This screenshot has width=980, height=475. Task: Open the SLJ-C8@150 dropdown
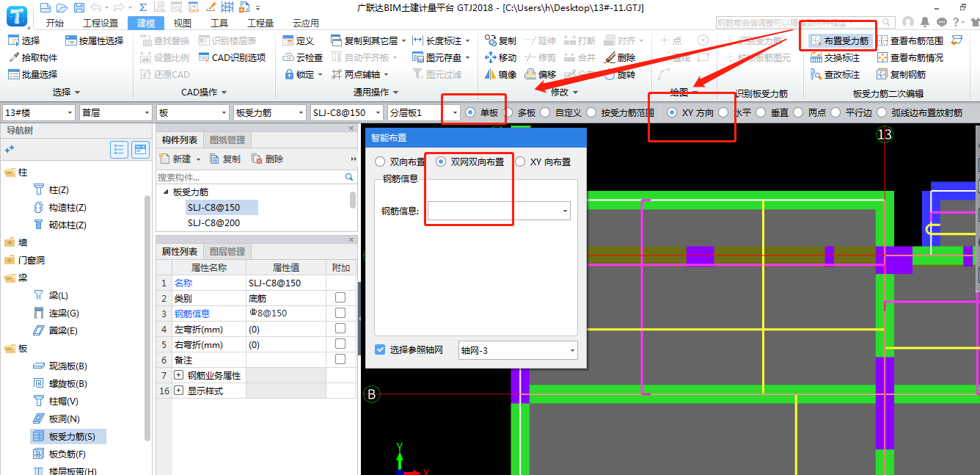click(346, 112)
